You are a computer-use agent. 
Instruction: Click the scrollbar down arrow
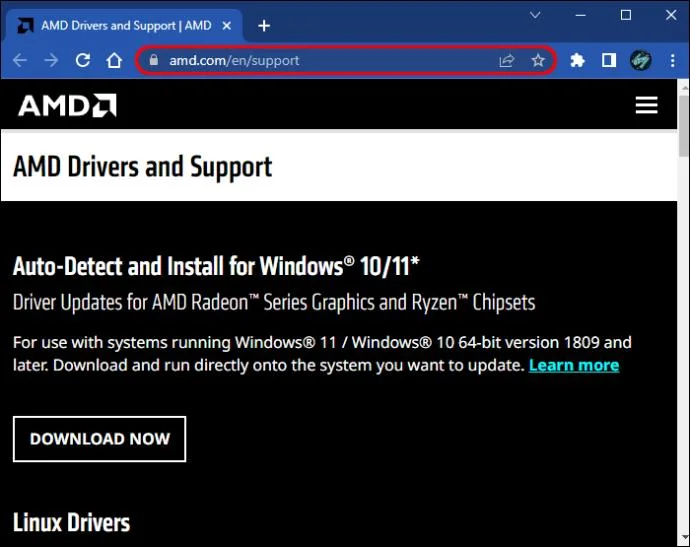(684, 538)
